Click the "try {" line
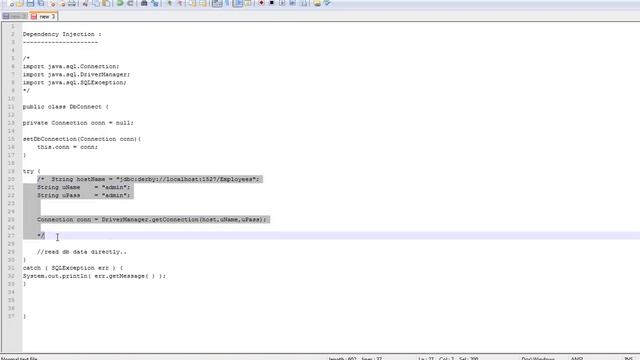The height and width of the screenshot is (360, 640). pyautogui.click(x=31, y=171)
